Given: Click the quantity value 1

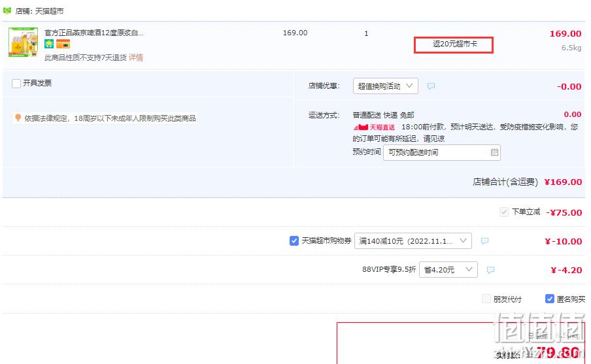Looking at the screenshot, I should [x=366, y=33].
